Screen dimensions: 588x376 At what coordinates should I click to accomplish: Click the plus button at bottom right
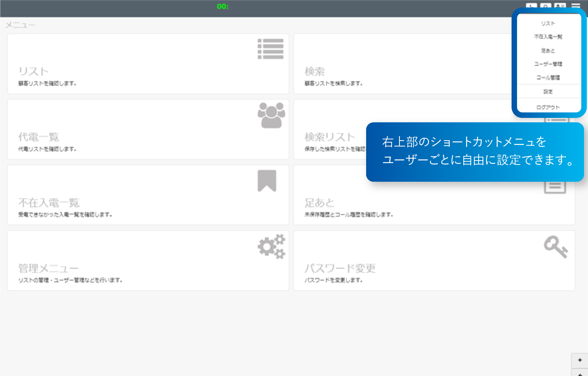point(580,360)
